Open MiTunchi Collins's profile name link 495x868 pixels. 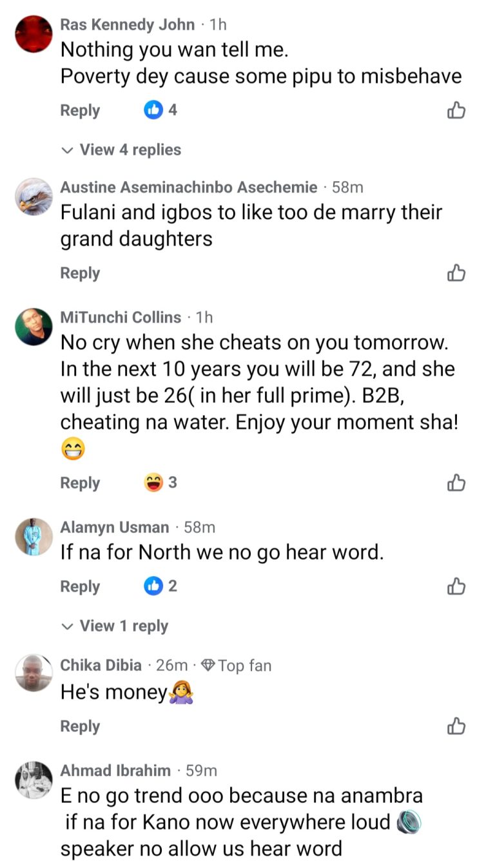(121, 317)
